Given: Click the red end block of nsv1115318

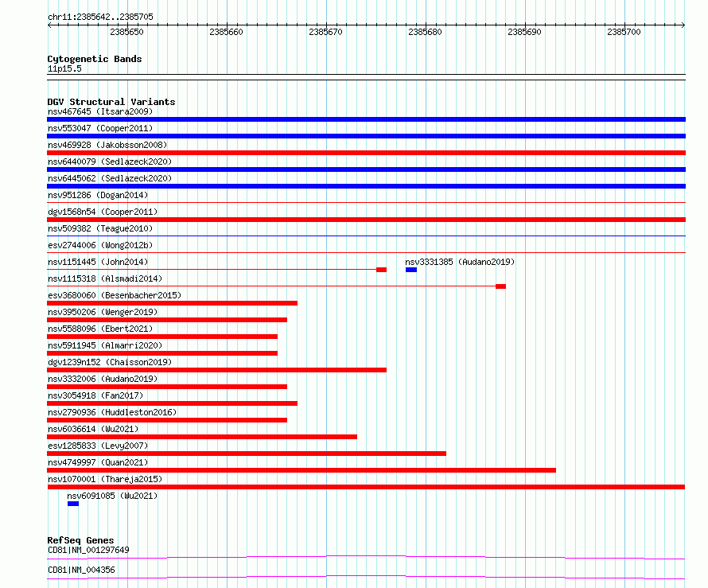Looking at the screenshot, I should pos(500,286).
